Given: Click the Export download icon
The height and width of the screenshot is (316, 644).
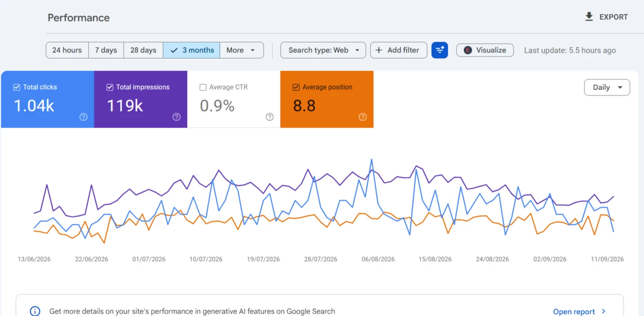Looking at the screenshot, I should click(589, 17).
